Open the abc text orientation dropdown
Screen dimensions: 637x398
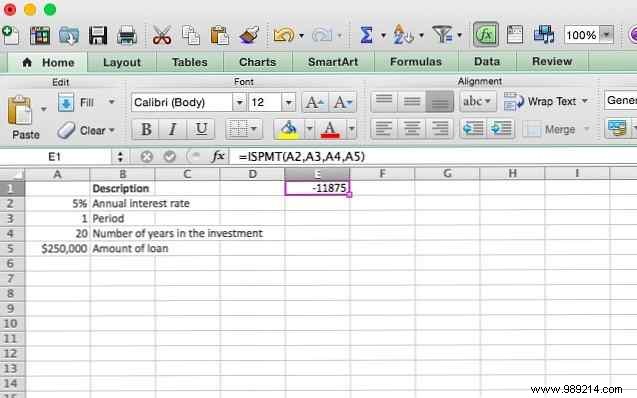point(478,101)
